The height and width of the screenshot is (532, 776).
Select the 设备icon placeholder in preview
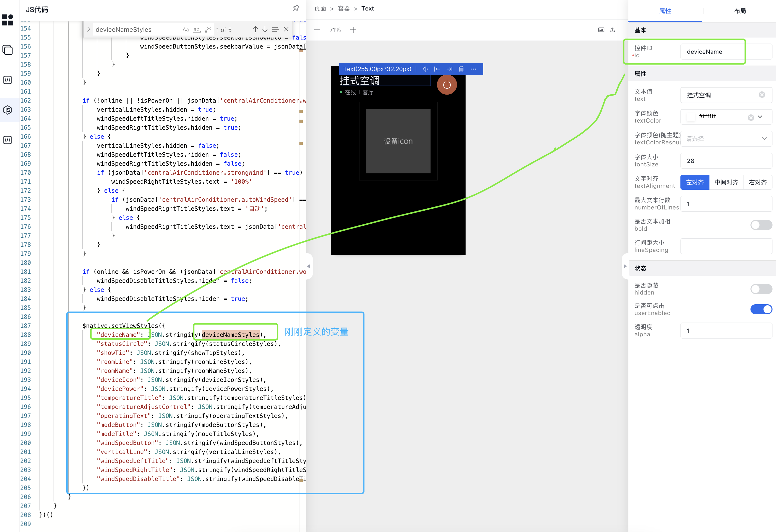398,141
